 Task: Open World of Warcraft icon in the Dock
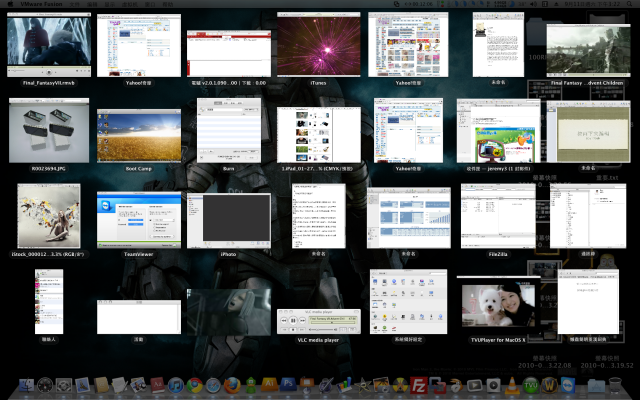click(x=549, y=385)
